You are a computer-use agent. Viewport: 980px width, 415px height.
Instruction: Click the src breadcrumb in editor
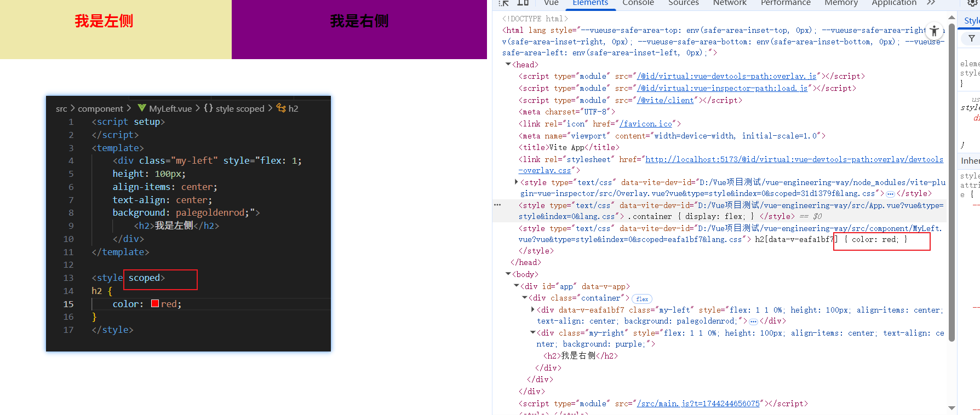(61, 108)
